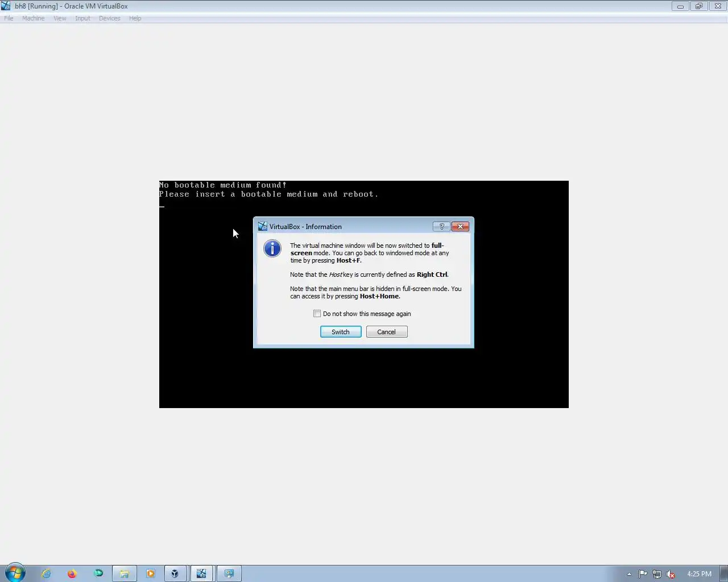Screen dimensions: 728x582
Task: Click the VirtualBox icon in main window title
Action: pyautogui.click(x=6, y=6)
